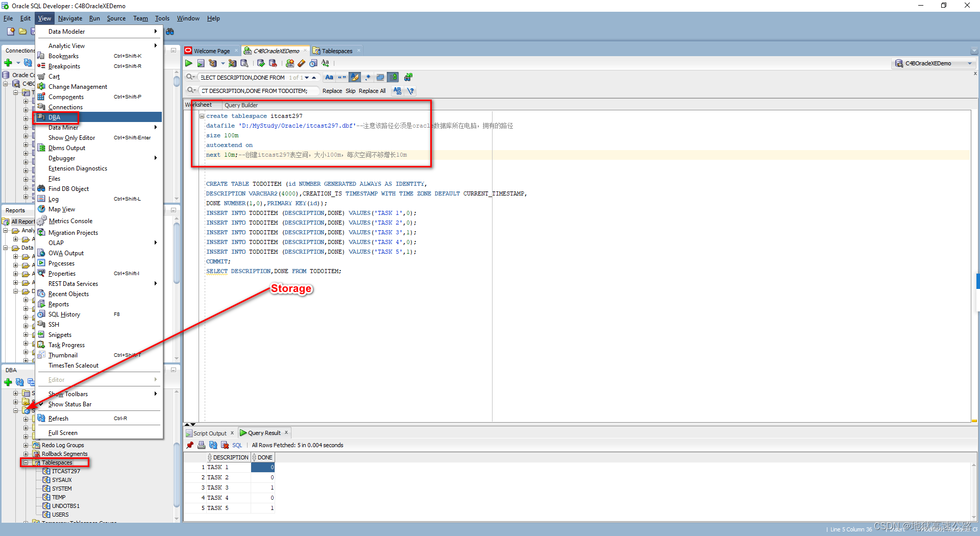The height and width of the screenshot is (536, 980).
Task: Open the connection dropdown showing C4BOracleXEDemo
Action: click(934, 63)
